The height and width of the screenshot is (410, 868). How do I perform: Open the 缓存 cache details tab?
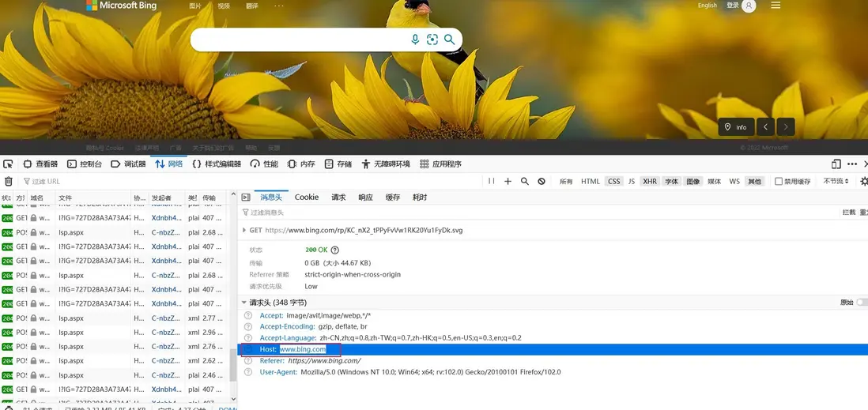(392, 197)
